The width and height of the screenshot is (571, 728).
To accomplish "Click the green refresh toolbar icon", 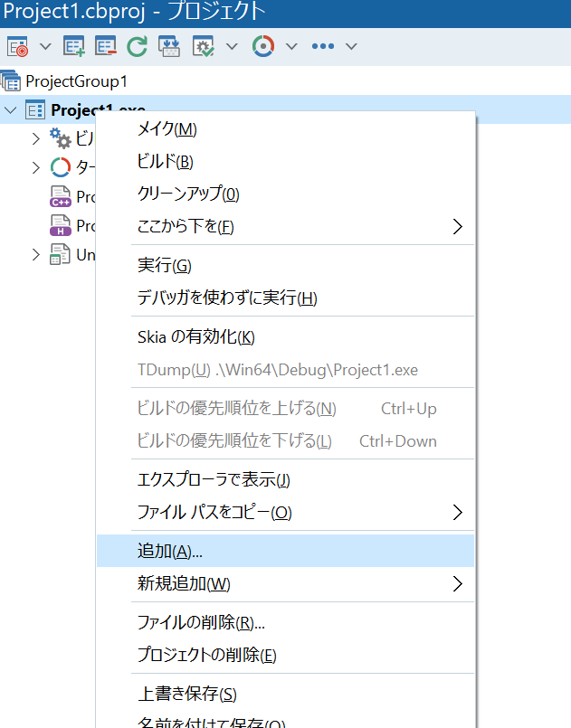I will (138, 46).
